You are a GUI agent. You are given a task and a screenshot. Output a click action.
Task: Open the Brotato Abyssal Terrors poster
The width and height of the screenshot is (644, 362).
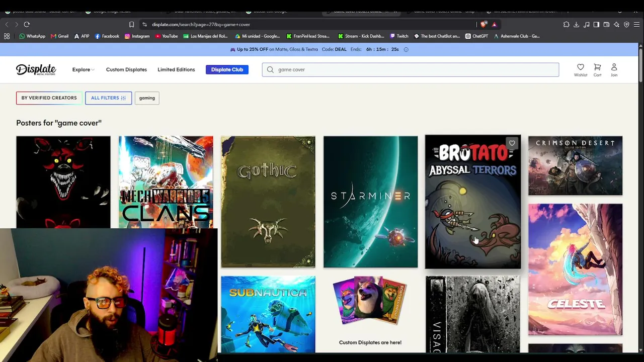pos(473,202)
